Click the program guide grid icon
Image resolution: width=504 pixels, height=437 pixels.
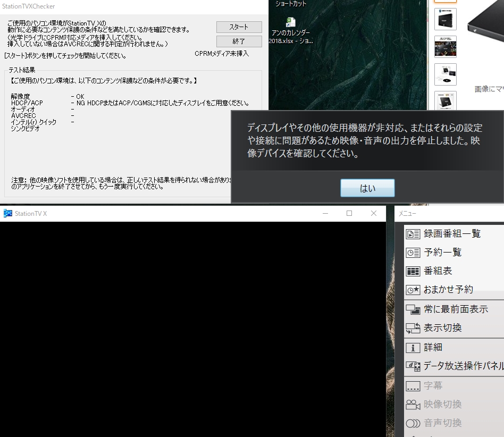coord(413,271)
